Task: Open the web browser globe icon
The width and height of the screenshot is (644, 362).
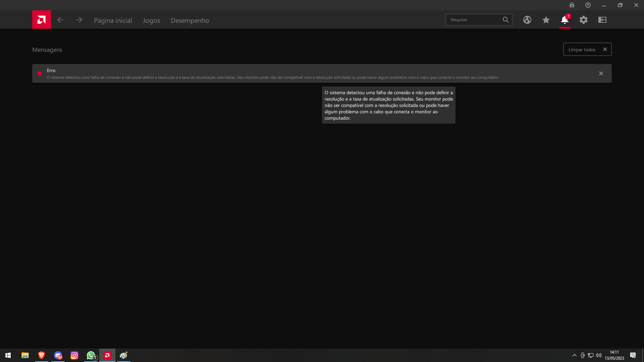Action: click(527, 20)
